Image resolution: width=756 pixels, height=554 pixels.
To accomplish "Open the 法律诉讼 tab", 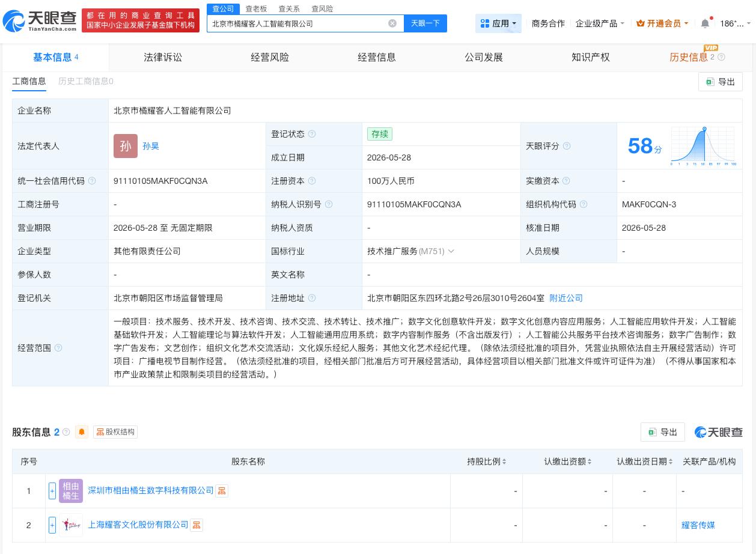I will pyautogui.click(x=163, y=57).
